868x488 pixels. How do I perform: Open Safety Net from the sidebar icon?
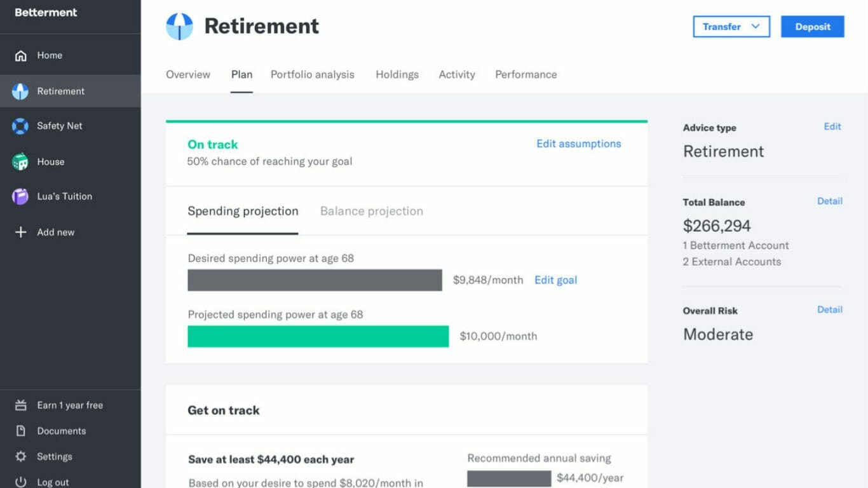point(20,126)
